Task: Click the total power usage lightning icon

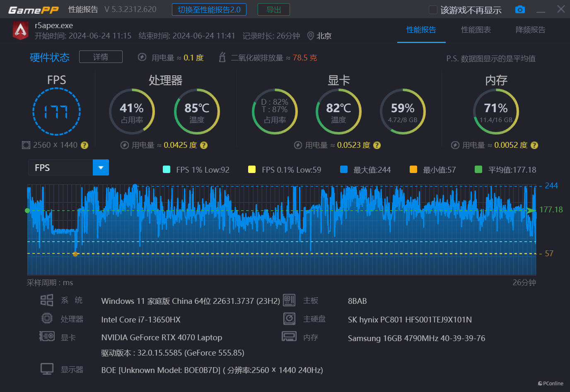Action: coord(142,58)
